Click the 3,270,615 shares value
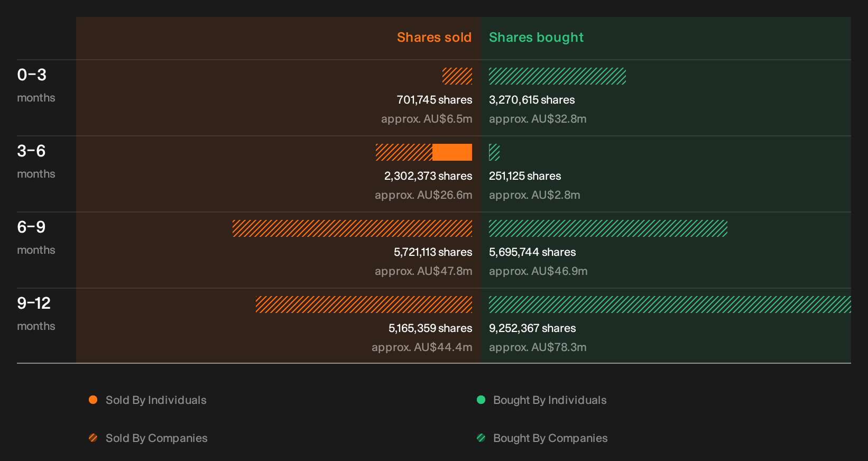This screenshot has width=868, height=461. 532,100
